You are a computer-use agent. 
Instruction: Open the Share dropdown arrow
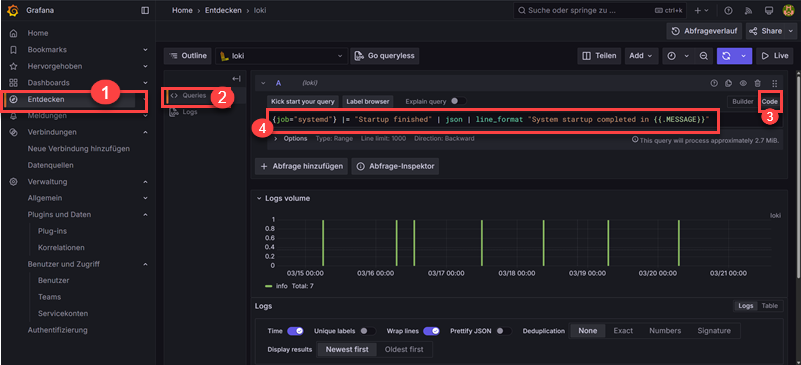coord(790,31)
